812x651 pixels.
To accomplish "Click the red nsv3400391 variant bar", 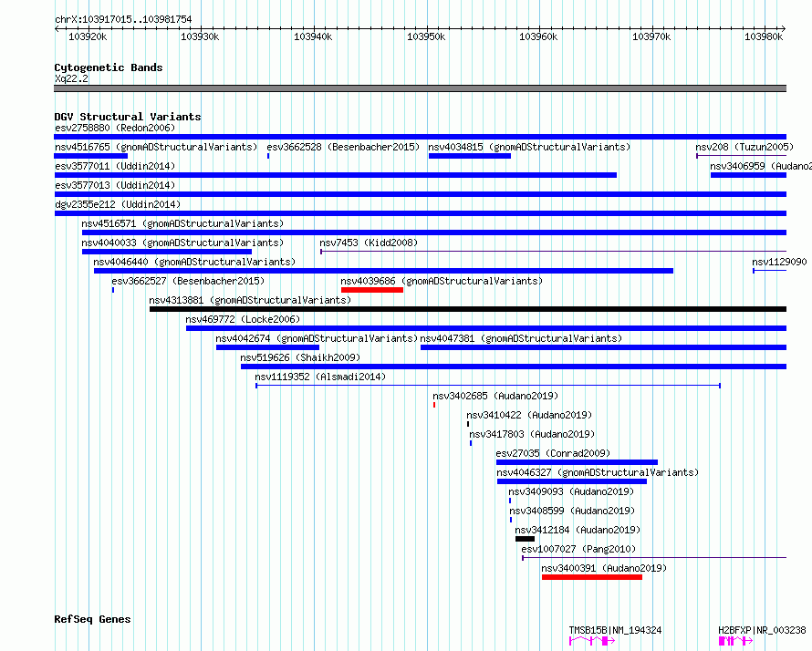I will [592, 577].
